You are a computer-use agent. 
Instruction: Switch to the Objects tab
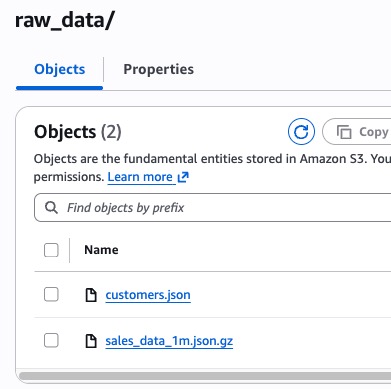tap(60, 69)
